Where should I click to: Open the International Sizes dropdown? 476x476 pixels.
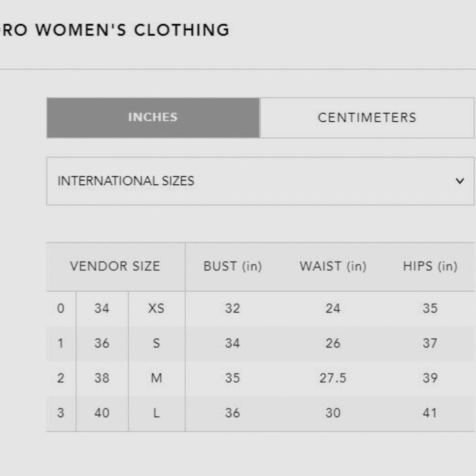click(x=260, y=181)
